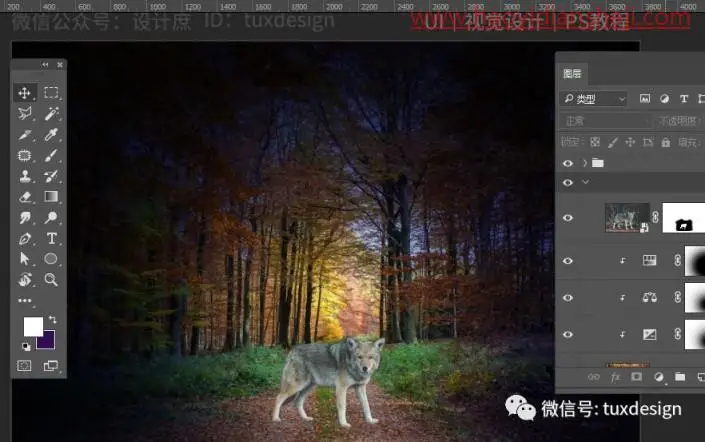The image size is (705, 442).
Task: Toggle lock position icon
Action: [x=630, y=143]
